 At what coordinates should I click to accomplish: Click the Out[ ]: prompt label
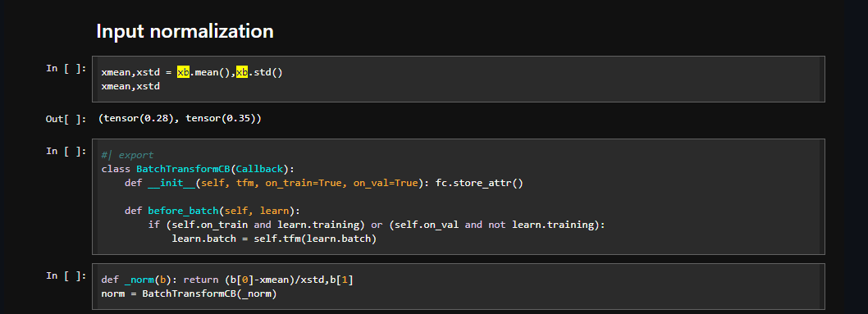66,119
